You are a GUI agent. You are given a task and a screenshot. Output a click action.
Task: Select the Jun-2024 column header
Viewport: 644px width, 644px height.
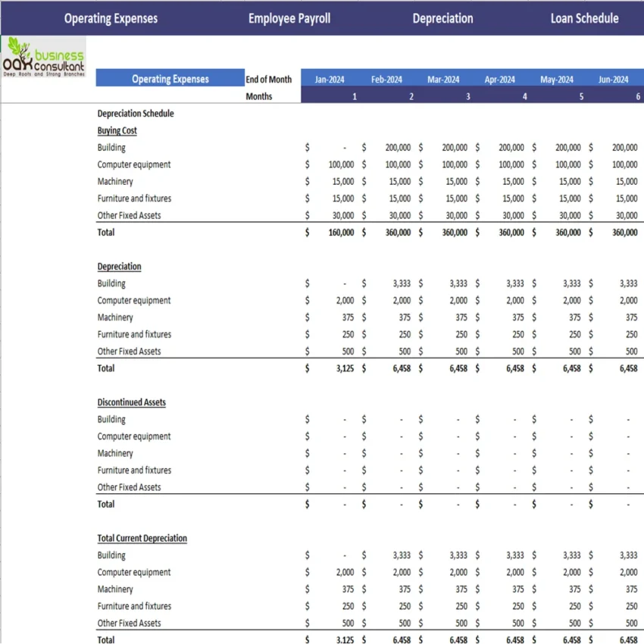613,79
